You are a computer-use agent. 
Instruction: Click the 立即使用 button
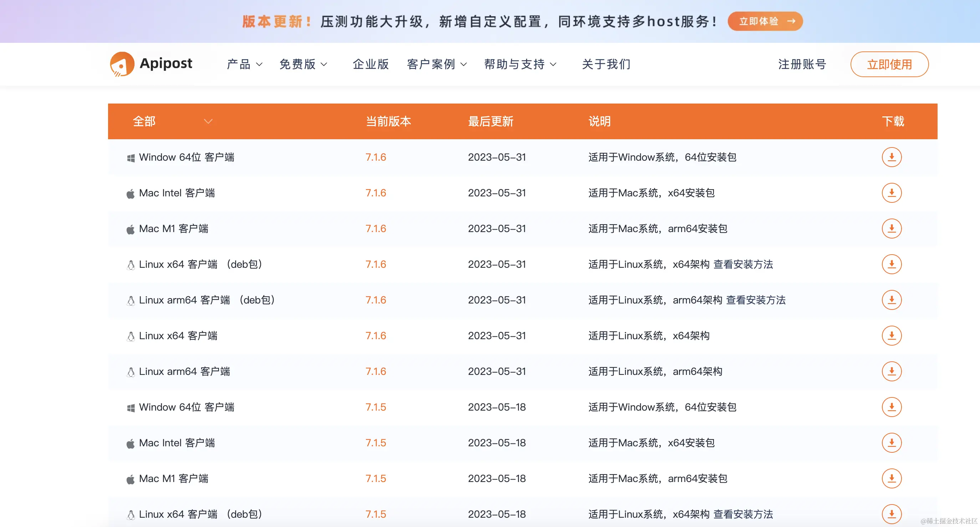click(x=889, y=64)
